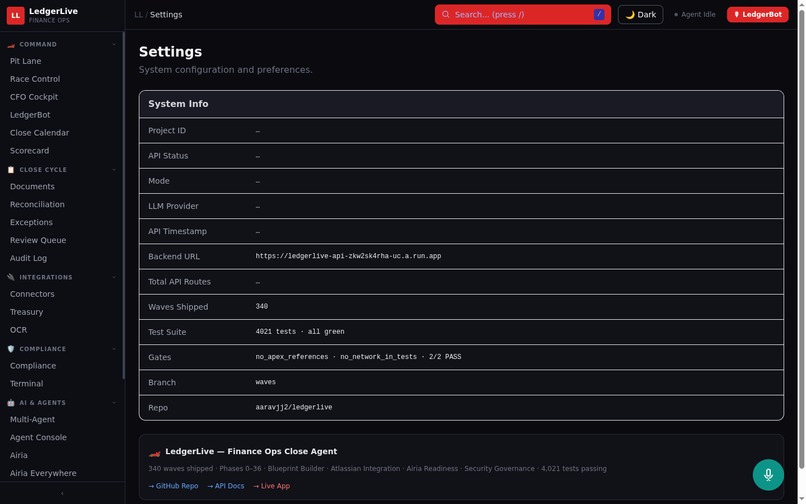806x504 pixels.
Task: Collapse the Compliance sidebar section
Action: (114, 349)
